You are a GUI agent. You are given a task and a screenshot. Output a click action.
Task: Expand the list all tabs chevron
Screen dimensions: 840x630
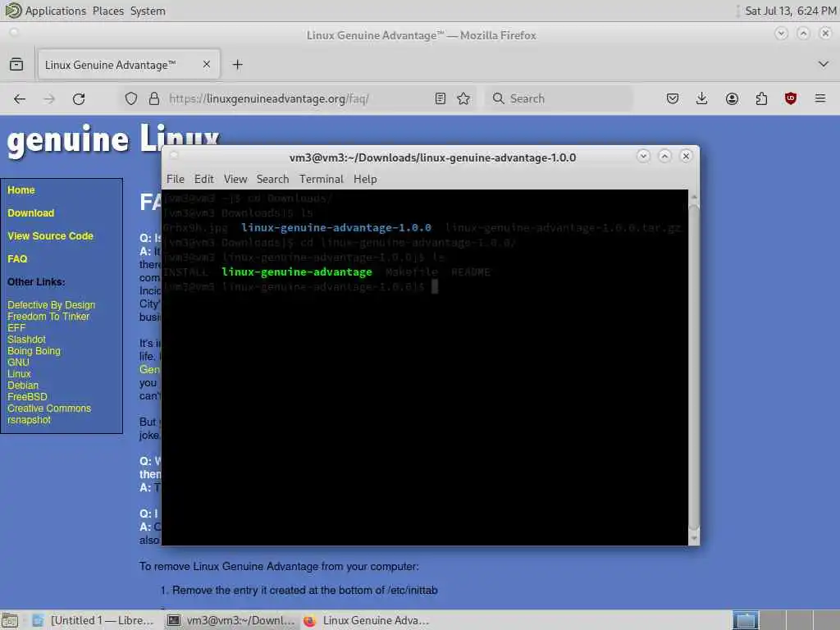[x=824, y=64]
